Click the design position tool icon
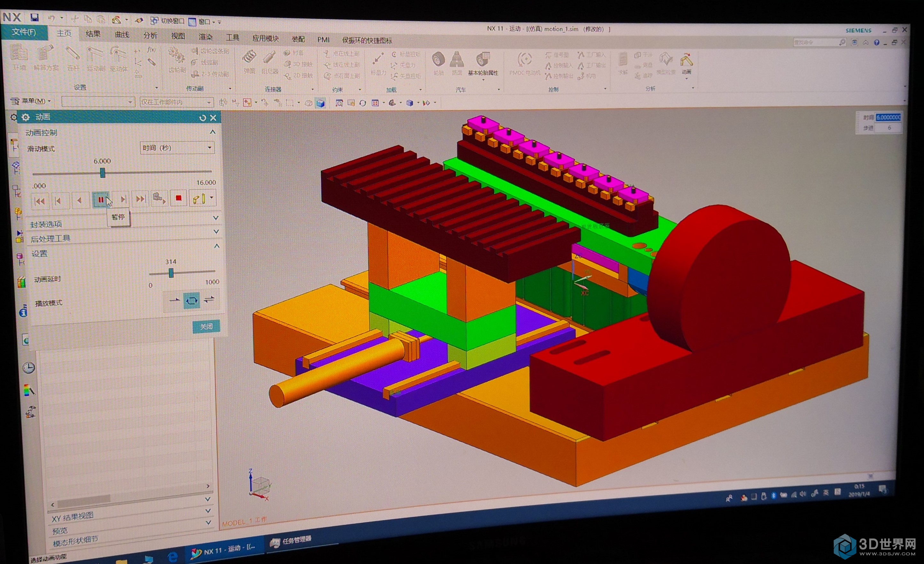This screenshot has width=924, height=564. point(198,198)
